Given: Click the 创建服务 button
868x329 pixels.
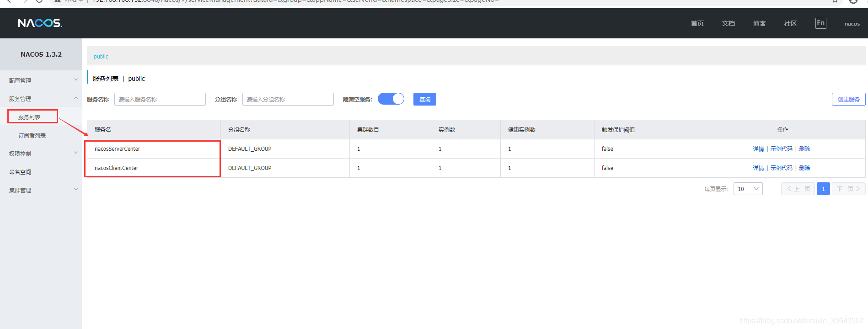Looking at the screenshot, I should [x=848, y=99].
